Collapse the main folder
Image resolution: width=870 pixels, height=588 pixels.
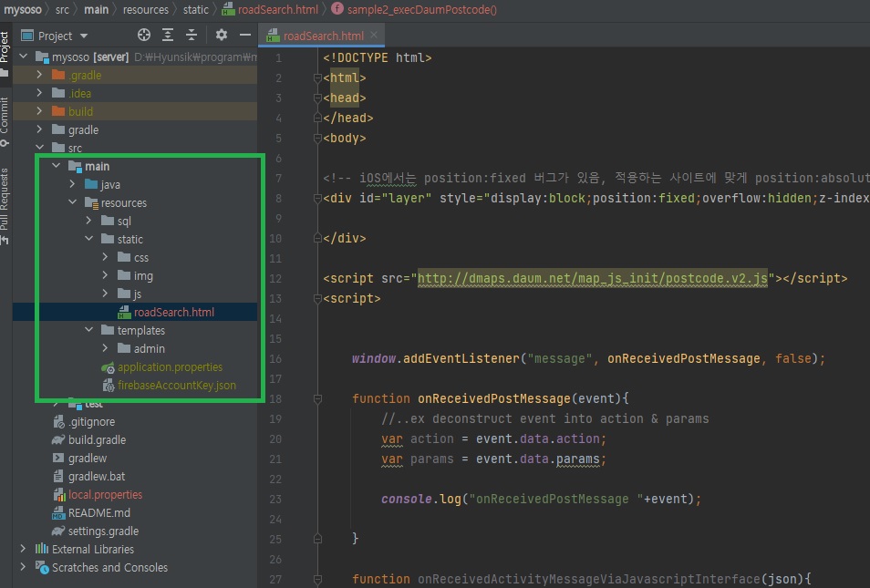56,166
